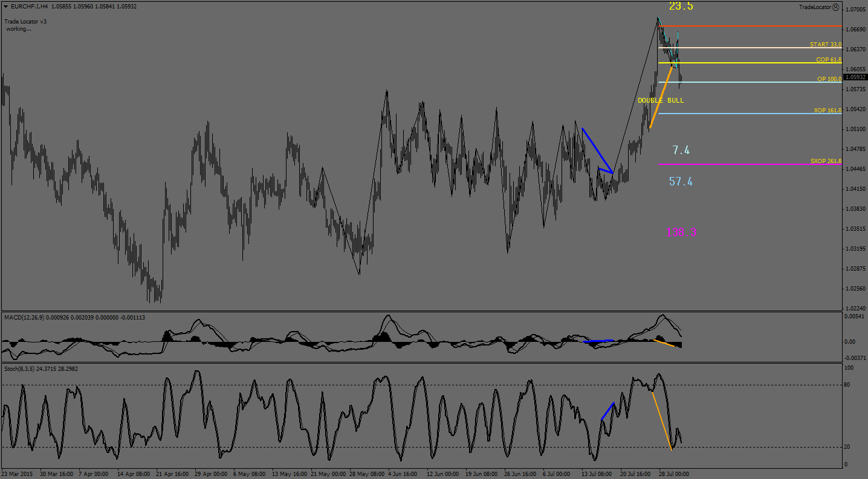Click the OP 100.0 level label
Image resolution: width=868 pixels, height=479 pixels.
pos(829,79)
